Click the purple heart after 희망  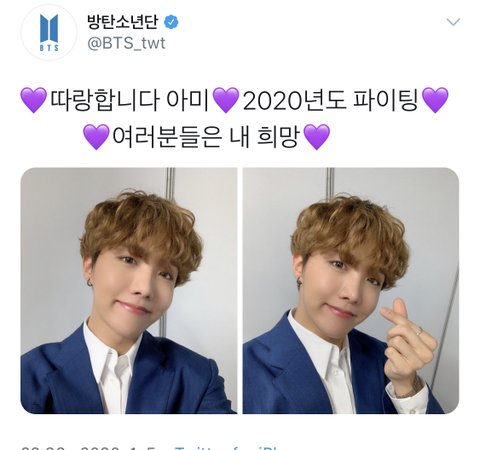[x=317, y=137]
